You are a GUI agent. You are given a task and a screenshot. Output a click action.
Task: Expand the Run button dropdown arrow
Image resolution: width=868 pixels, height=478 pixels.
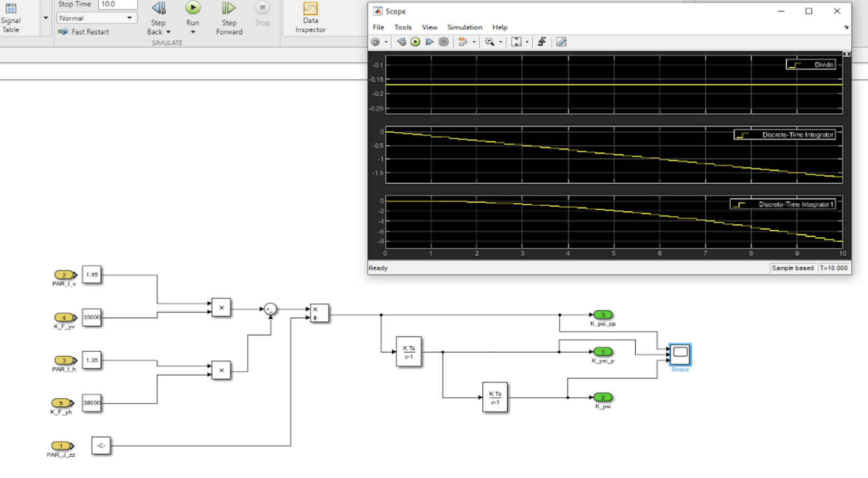click(193, 32)
